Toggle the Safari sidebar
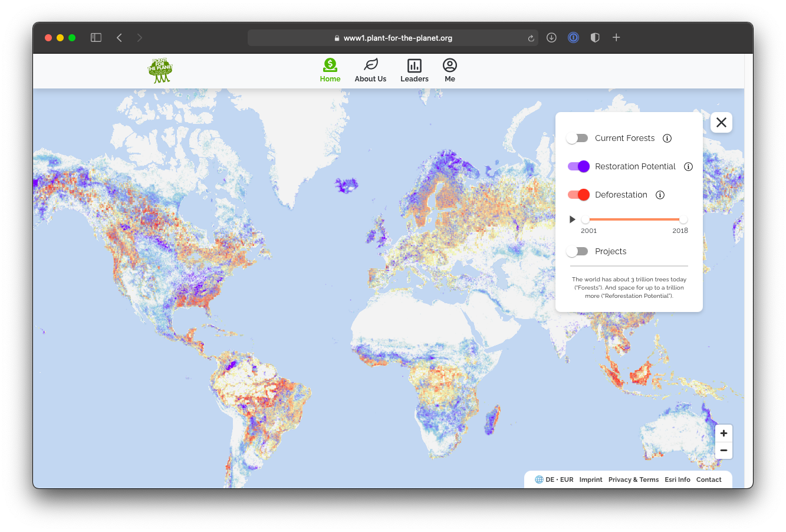 (x=96, y=38)
